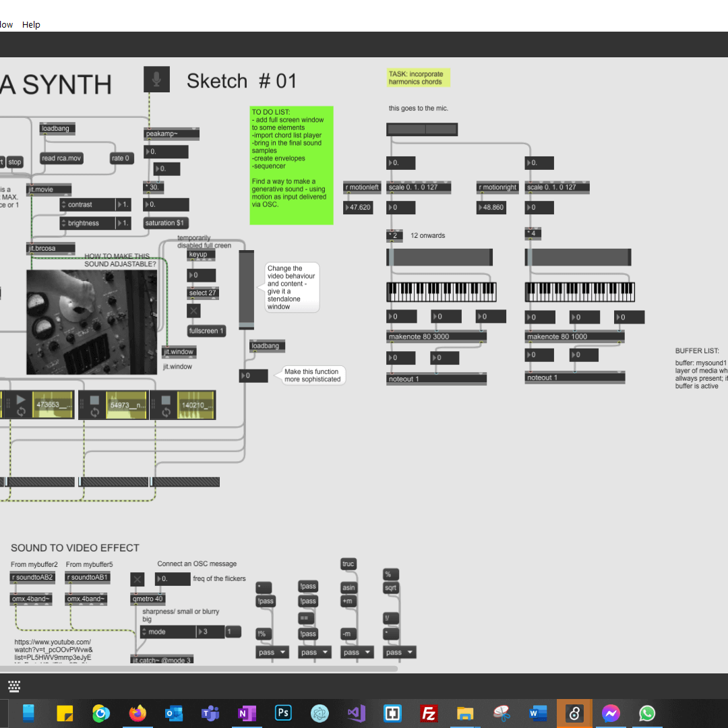Screen dimensions: 728x728
Task: Expand the mode attribute selector
Action: pos(144,632)
